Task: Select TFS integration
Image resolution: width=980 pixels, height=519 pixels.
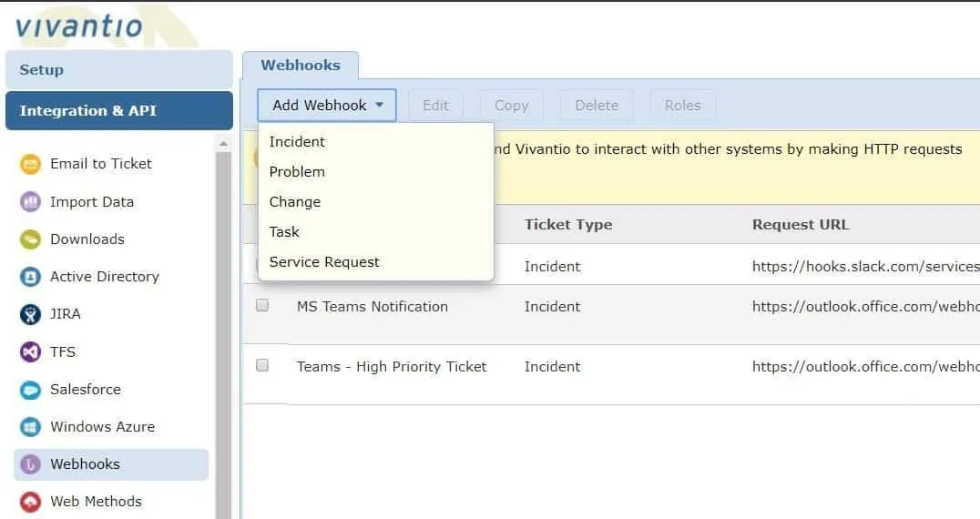Action: (63, 352)
